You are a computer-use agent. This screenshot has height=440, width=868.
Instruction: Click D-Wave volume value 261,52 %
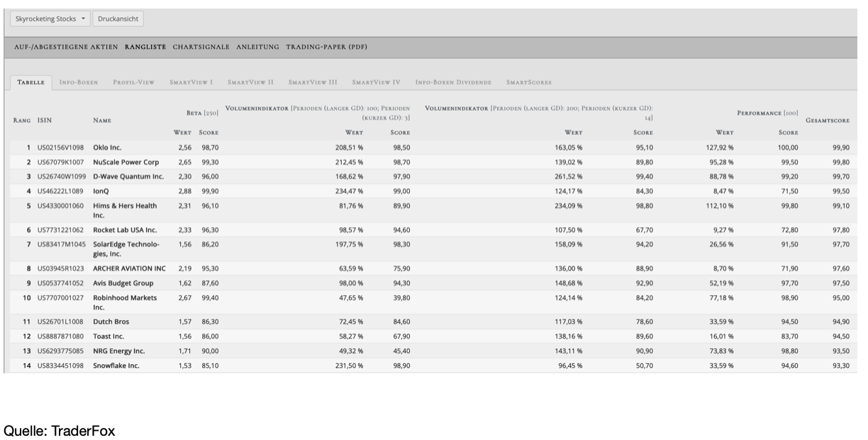tap(569, 177)
